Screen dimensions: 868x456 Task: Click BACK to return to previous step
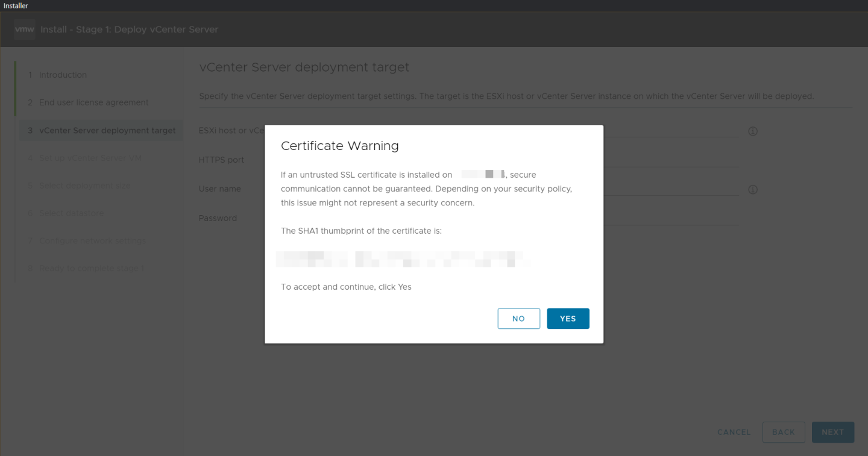[x=784, y=432]
